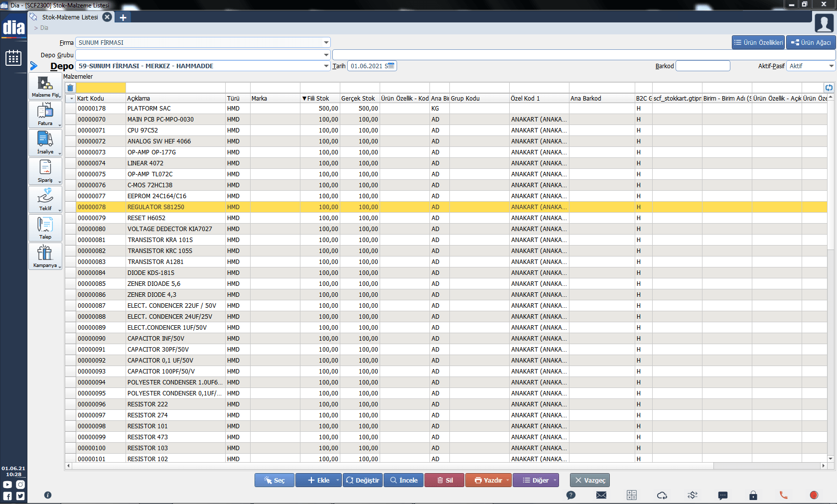This screenshot has height=504, width=837.
Task: Open the Malzeme Fişi sidebar tool
Action: click(45, 86)
